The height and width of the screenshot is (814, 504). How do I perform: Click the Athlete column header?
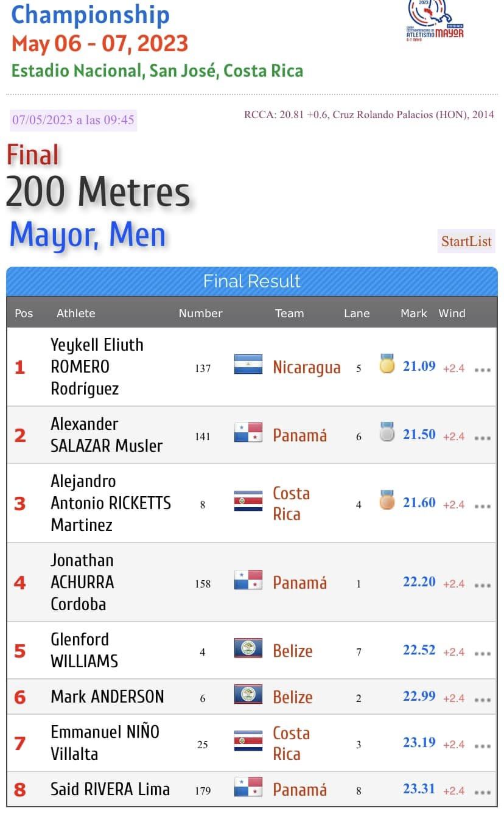76,314
